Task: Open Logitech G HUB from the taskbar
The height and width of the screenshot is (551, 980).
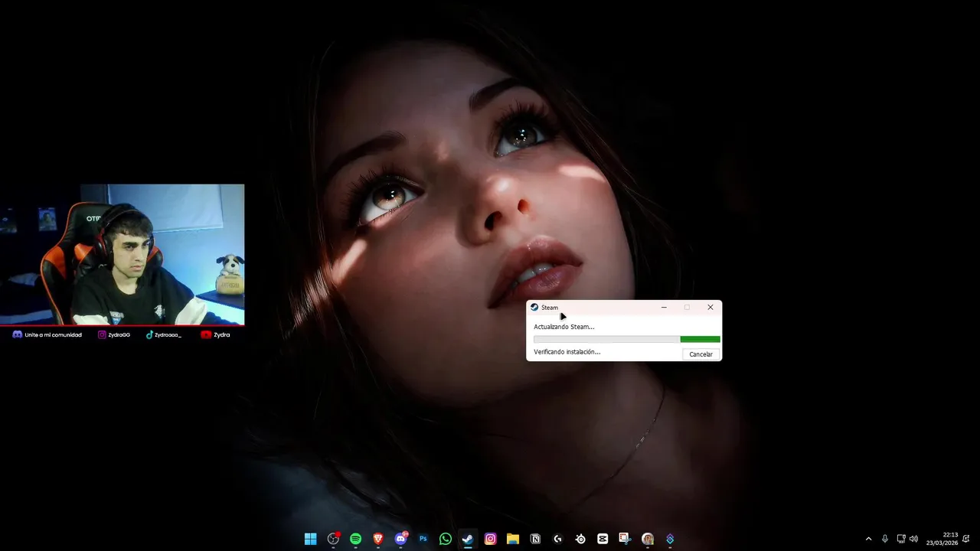Action: [x=557, y=539]
